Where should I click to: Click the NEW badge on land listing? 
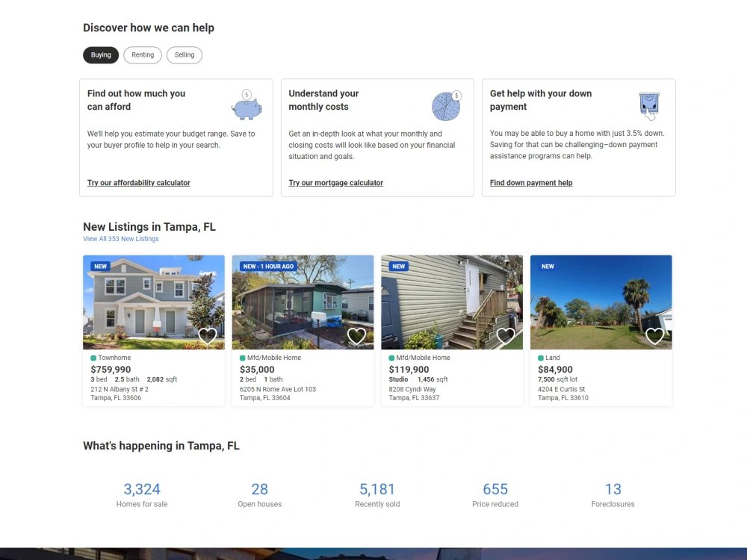[x=548, y=267]
